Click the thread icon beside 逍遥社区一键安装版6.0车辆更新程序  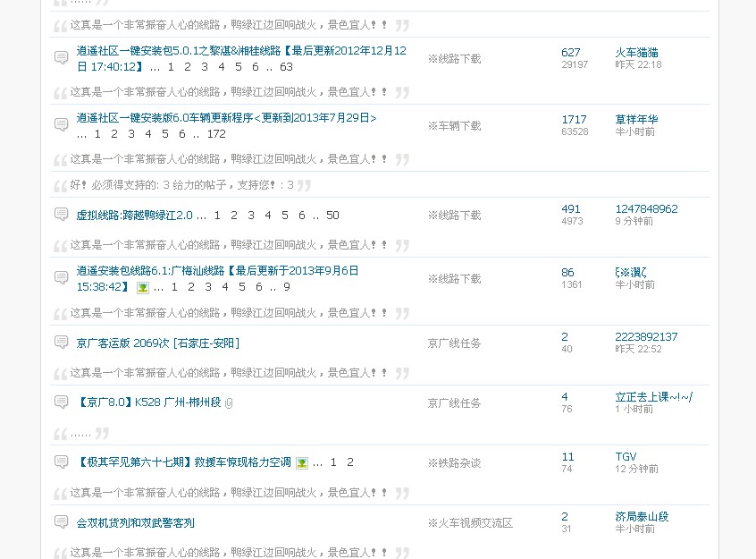[x=61, y=124]
